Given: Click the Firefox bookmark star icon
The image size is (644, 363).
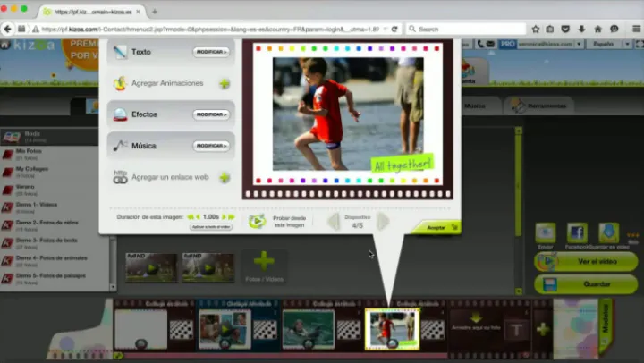Looking at the screenshot, I should click(536, 29).
